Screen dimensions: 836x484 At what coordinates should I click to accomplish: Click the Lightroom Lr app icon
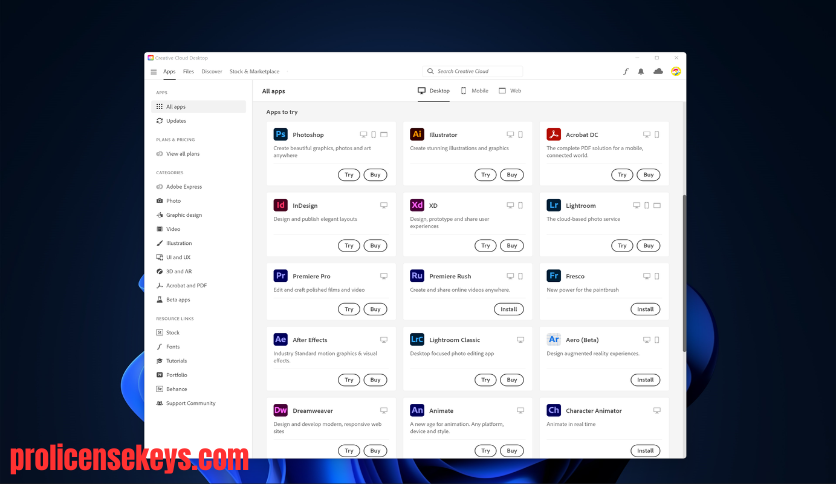tap(553, 205)
